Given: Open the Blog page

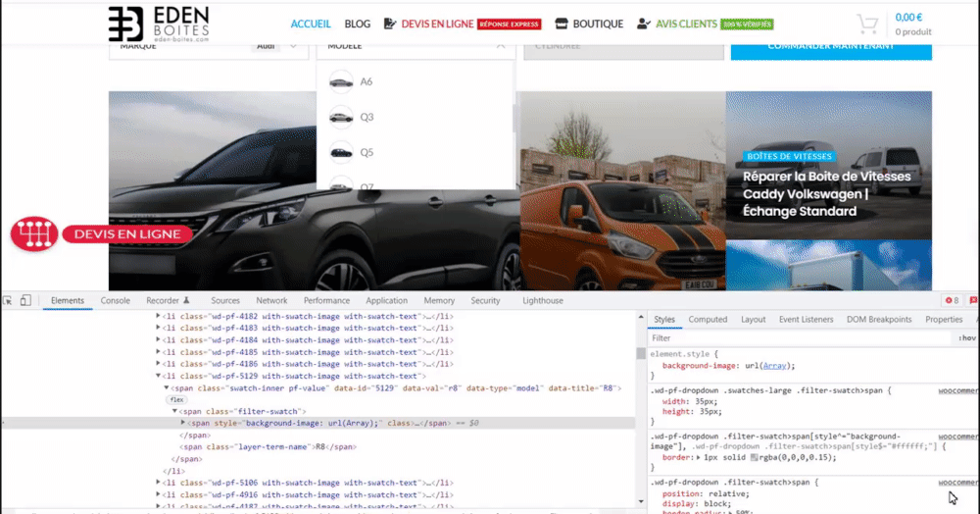Looking at the screenshot, I should 358,24.
